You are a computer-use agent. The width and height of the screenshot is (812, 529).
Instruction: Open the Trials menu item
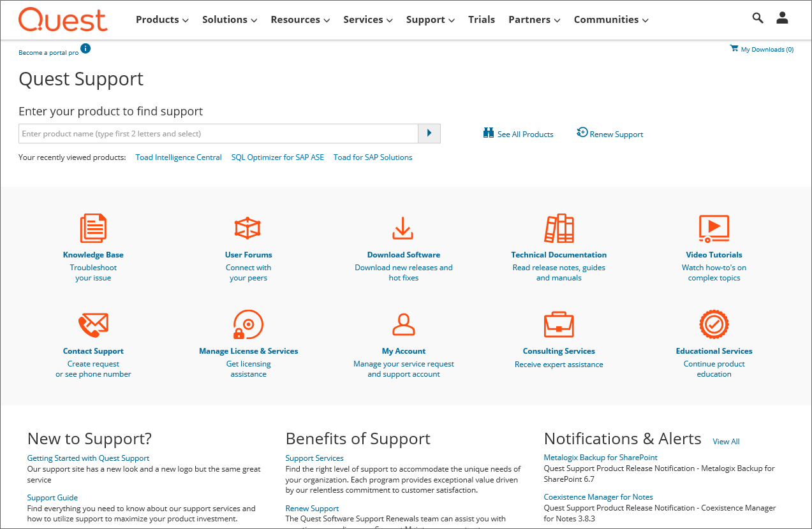coord(482,20)
